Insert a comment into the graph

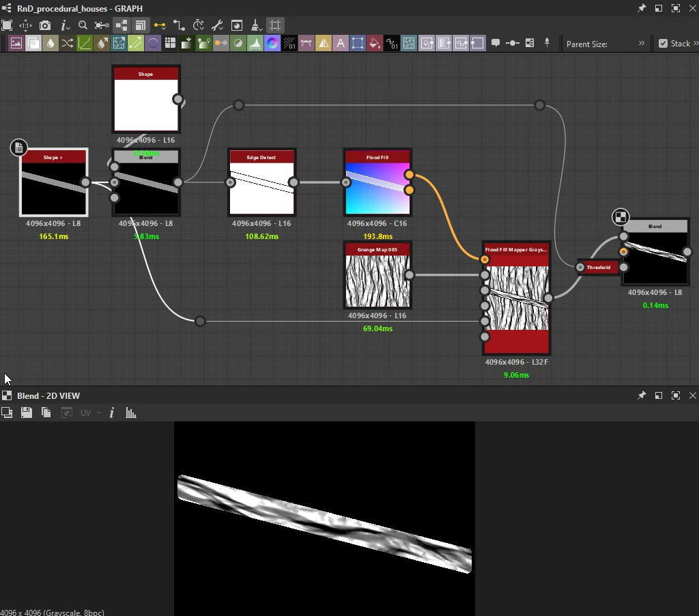click(x=496, y=43)
